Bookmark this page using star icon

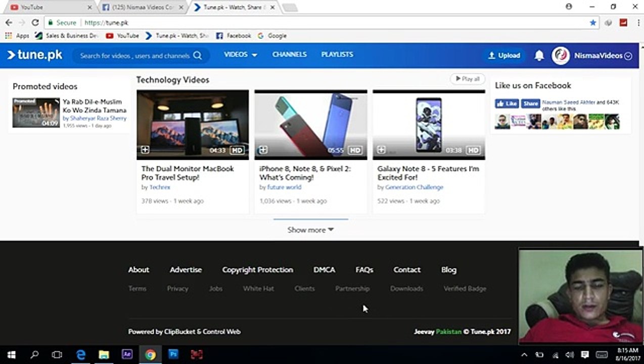point(592,23)
